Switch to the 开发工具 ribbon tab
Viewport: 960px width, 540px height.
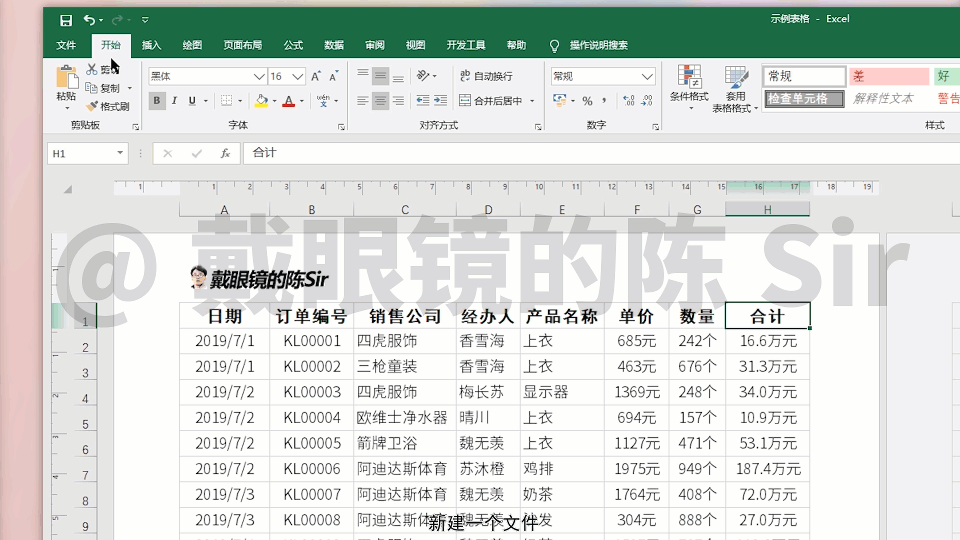click(x=466, y=45)
